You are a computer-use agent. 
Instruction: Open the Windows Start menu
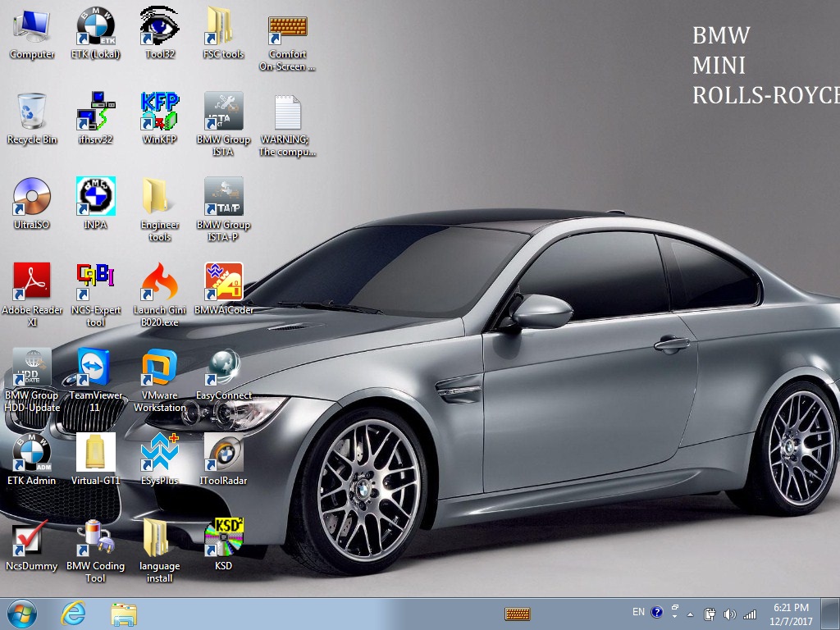[22, 614]
